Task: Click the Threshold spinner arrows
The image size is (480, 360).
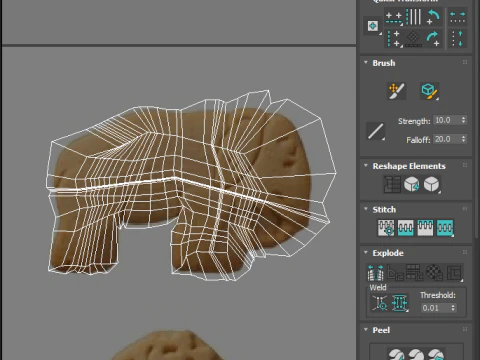Action: [x=453, y=308]
